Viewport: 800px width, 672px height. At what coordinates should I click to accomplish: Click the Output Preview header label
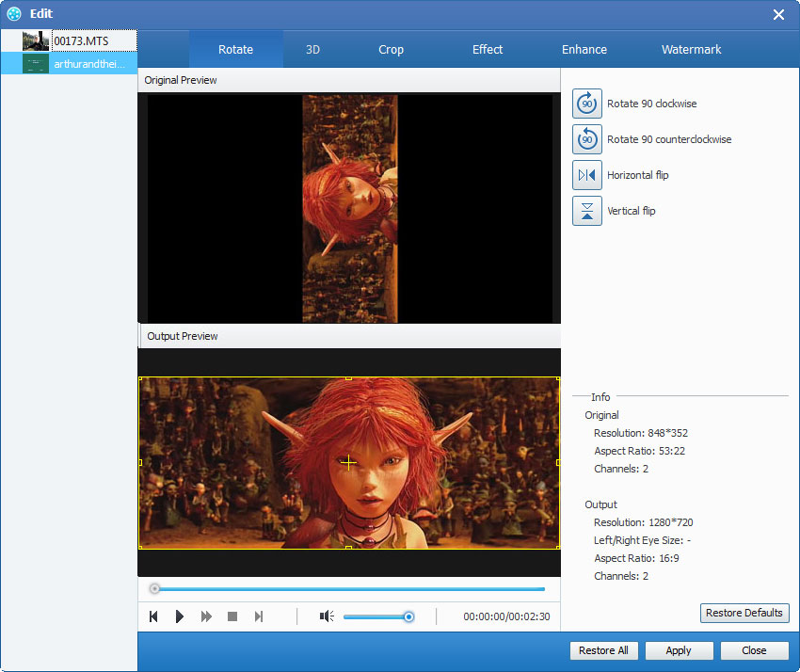(183, 336)
